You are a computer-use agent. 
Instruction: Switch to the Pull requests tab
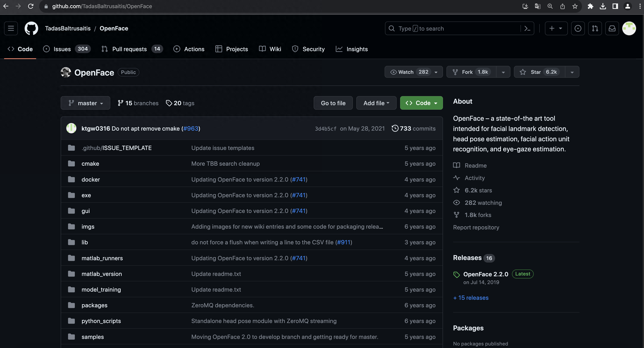[132, 49]
